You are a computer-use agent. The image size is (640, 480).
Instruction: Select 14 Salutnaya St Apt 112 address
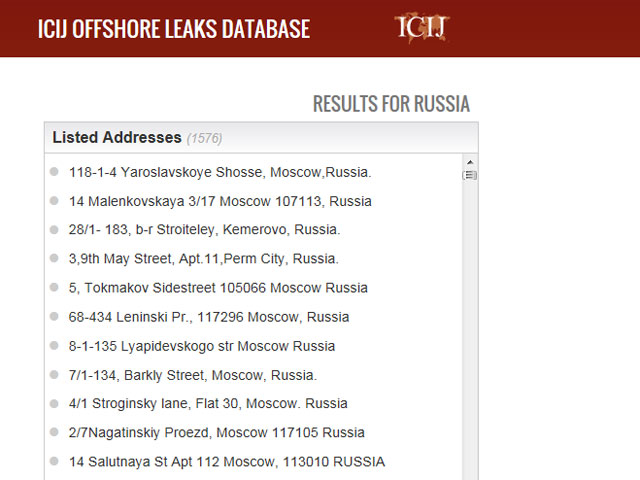227,462
